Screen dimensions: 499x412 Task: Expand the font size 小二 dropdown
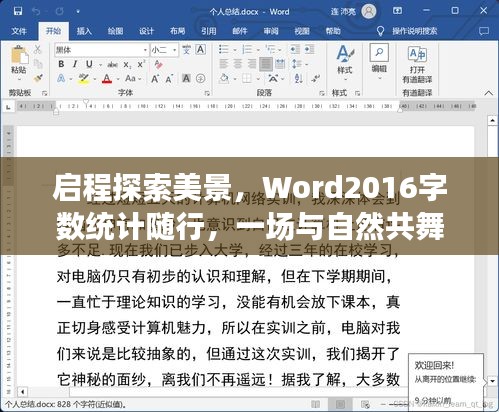174,50
